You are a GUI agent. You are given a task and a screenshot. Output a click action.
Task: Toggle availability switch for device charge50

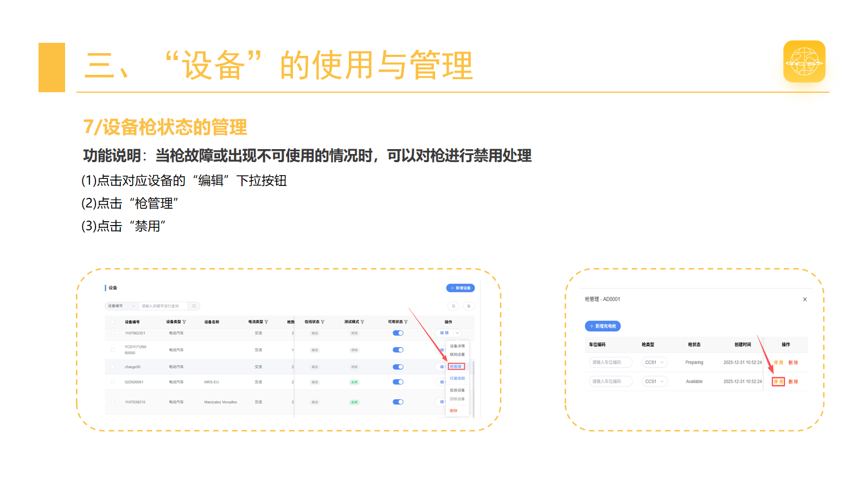click(x=398, y=367)
